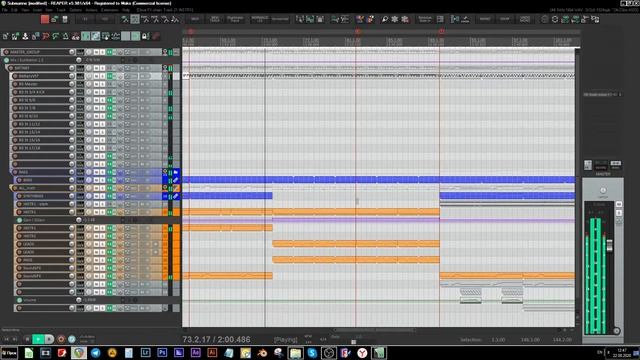Select the RS St 9/10 track name

(29, 116)
